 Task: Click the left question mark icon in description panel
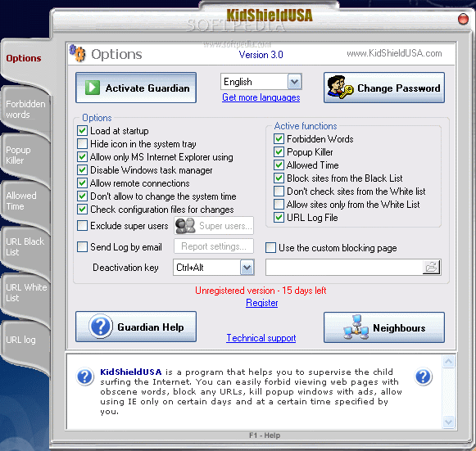[85, 377]
